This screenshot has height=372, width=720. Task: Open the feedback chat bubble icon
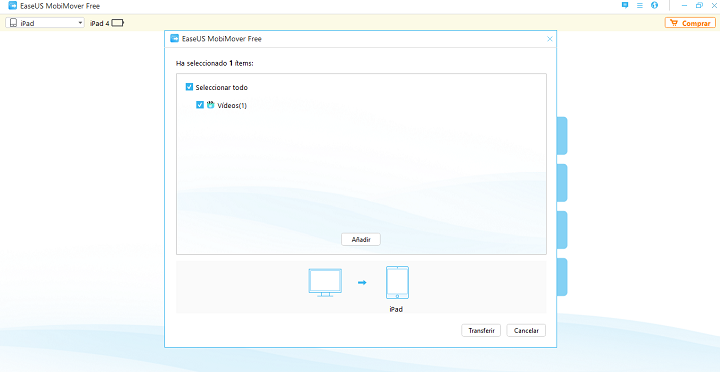[624, 6]
